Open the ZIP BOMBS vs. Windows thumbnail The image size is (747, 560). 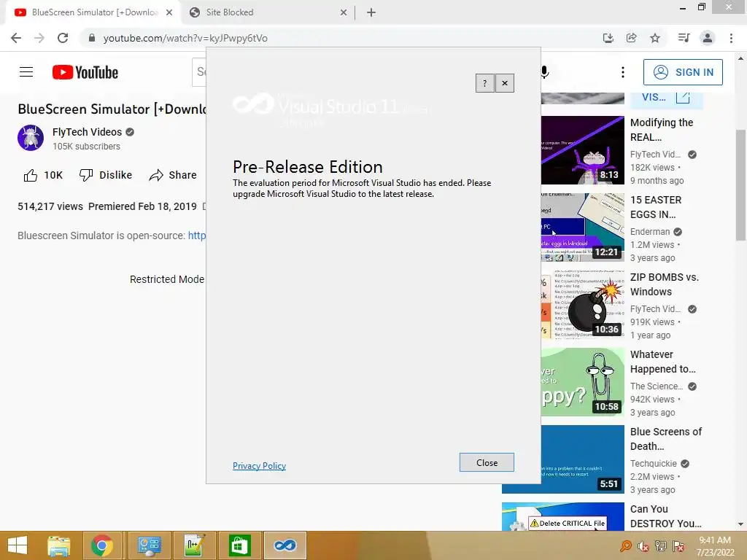tap(583, 305)
